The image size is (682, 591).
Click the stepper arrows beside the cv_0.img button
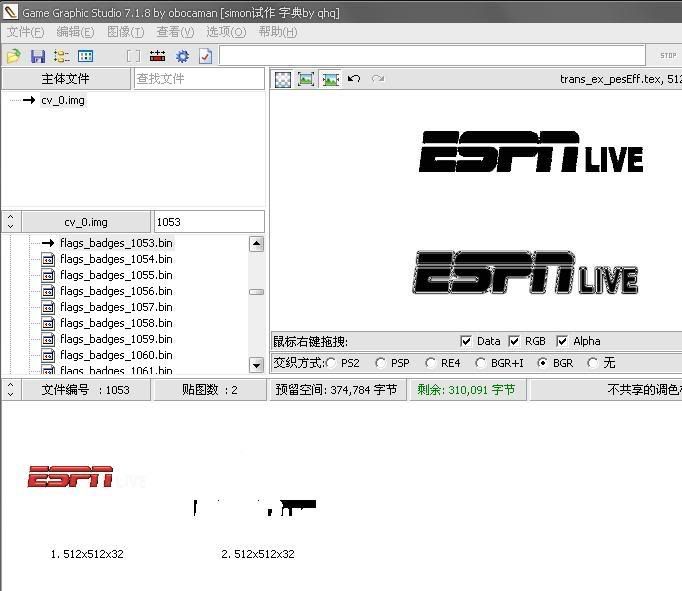click(11, 222)
